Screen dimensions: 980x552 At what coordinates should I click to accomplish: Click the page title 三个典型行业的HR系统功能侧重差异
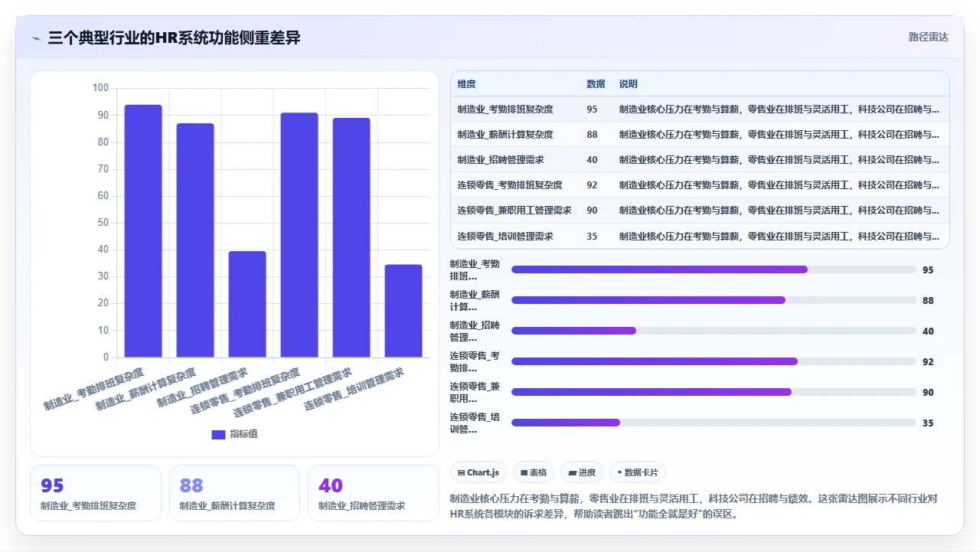[174, 38]
